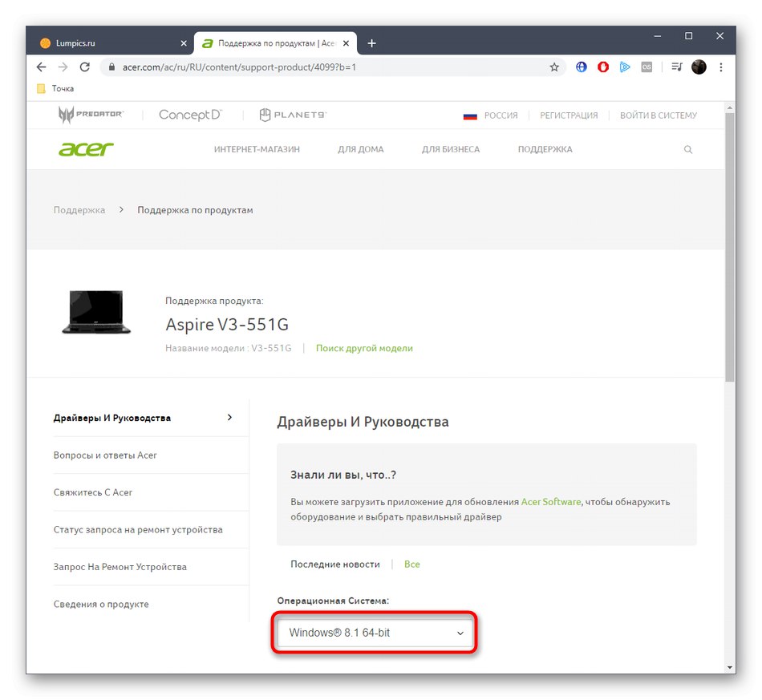Open the Точка bookmarks folder
The width and height of the screenshot is (762, 700).
(x=56, y=88)
